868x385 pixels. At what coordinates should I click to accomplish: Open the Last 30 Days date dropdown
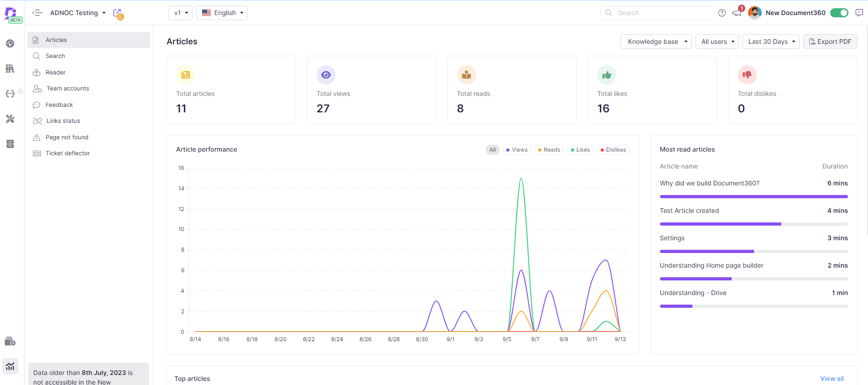point(771,42)
